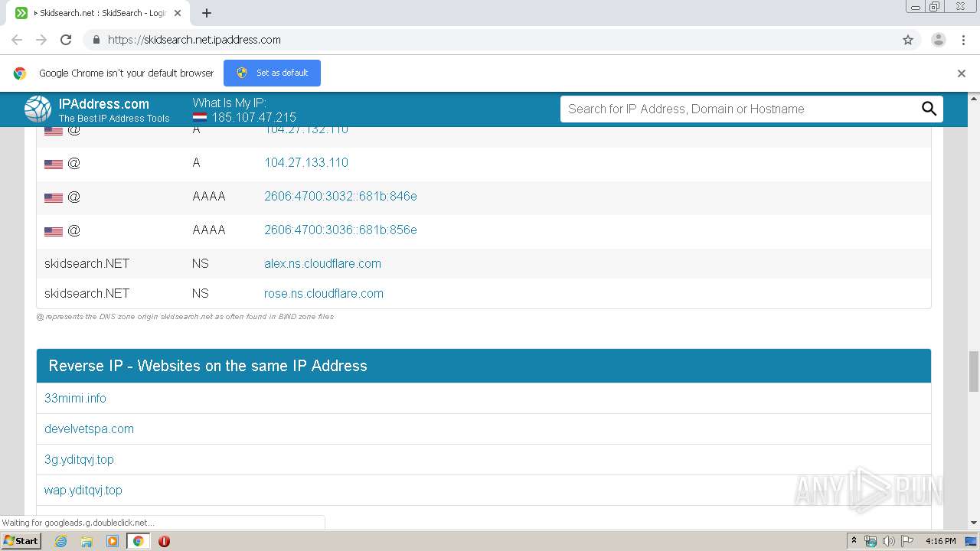Viewport: 980px width, 551px height.
Task: Open rose.ns.cloudflare.com link
Action: pos(324,293)
